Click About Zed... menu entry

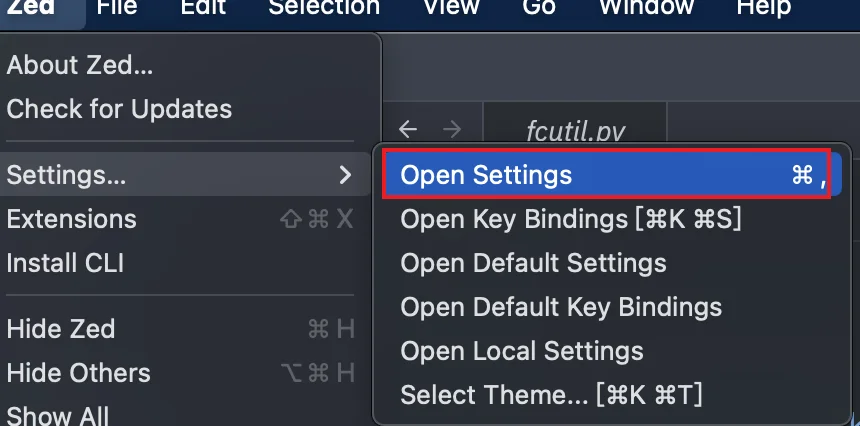tap(80, 65)
